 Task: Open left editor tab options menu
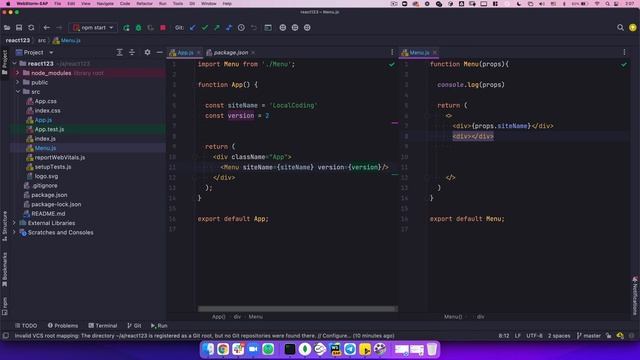392,52
